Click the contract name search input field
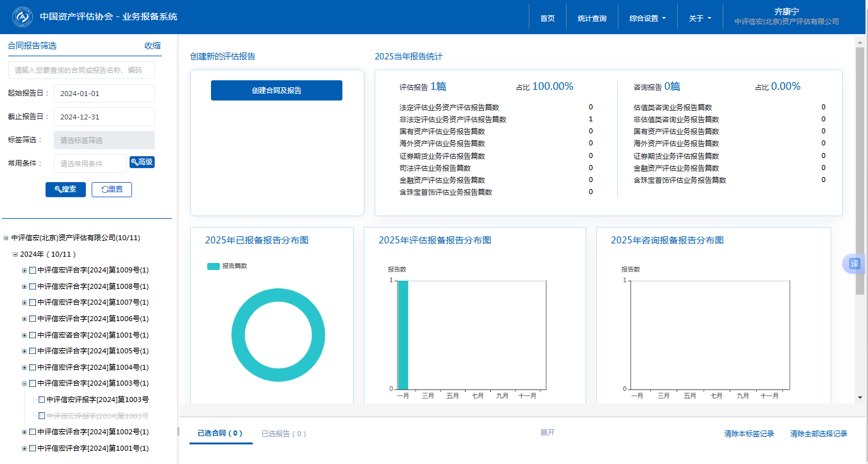This screenshot has width=868, height=464. [x=81, y=70]
